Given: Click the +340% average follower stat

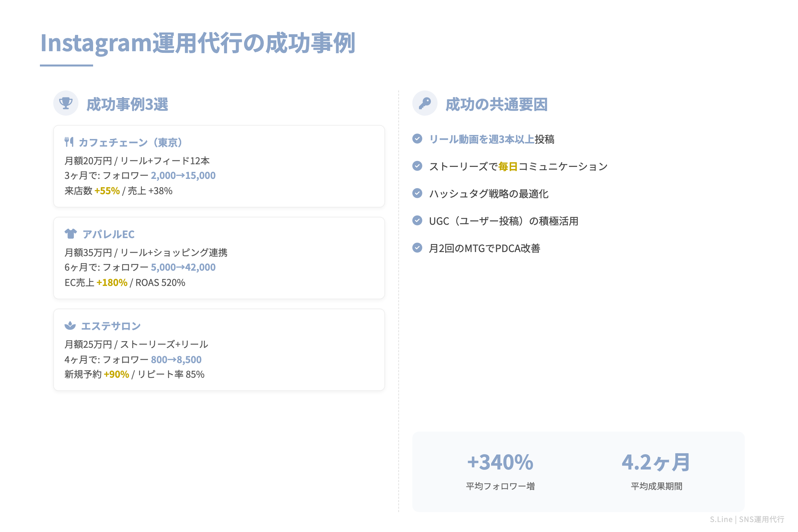Looking at the screenshot, I should tap(500, 462).
